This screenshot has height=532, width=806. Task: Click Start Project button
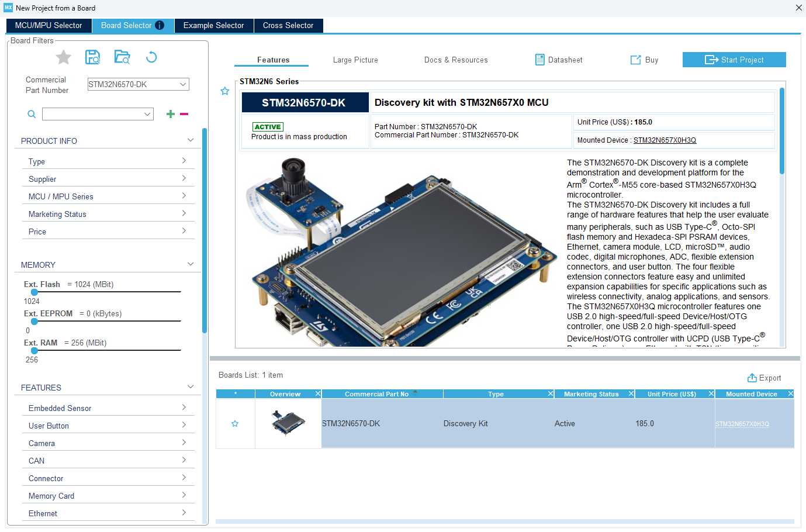click(x=734, y=60)
